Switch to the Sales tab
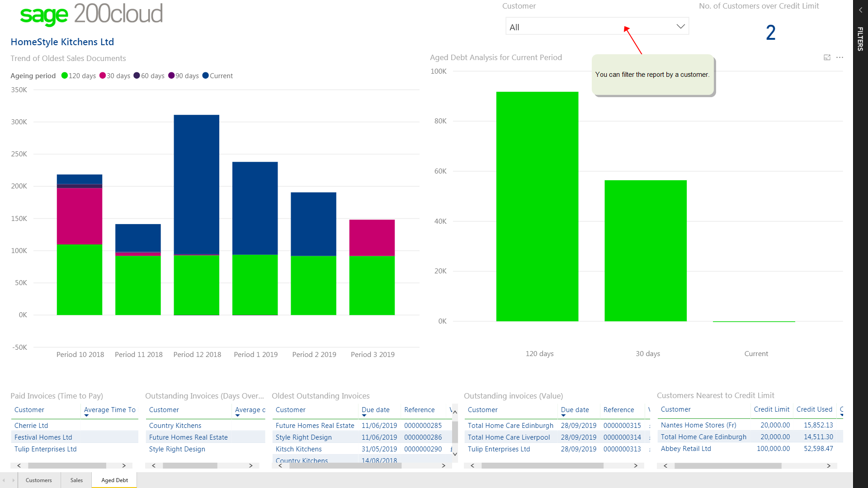Image resolution: width=868 pixels, height=488 pixels. pos(76,480)
